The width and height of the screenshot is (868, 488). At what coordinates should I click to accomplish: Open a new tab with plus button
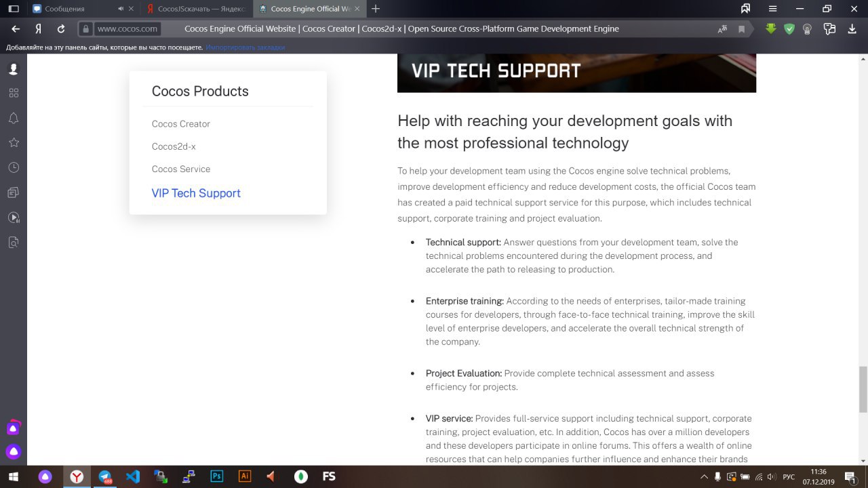376,9
